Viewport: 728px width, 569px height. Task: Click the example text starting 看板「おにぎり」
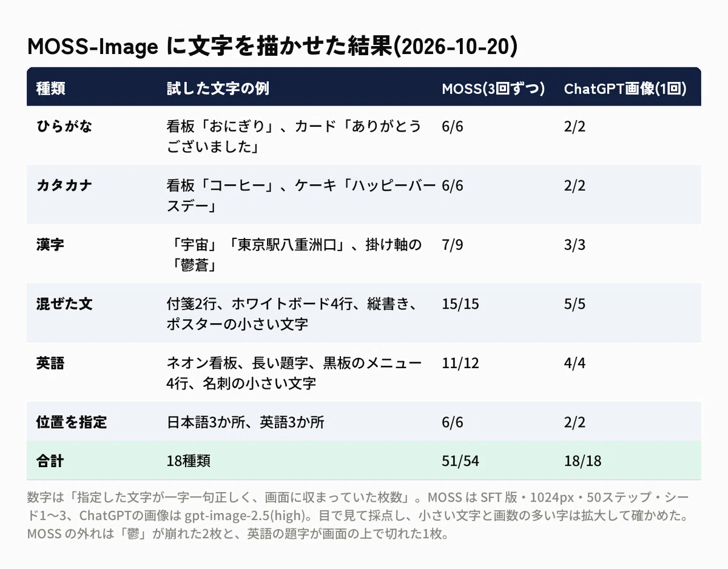[x=294, y=136]
